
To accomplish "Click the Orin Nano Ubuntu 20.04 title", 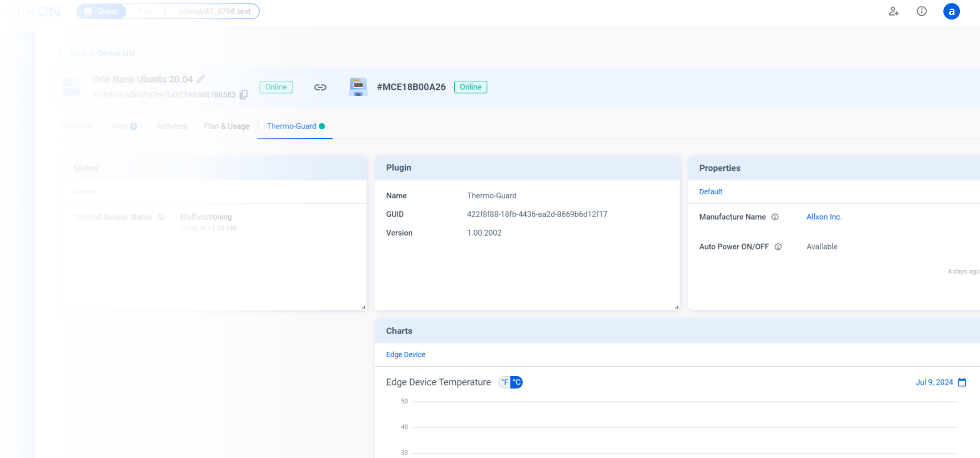I will pyautogui.click(x=143, y=79).
